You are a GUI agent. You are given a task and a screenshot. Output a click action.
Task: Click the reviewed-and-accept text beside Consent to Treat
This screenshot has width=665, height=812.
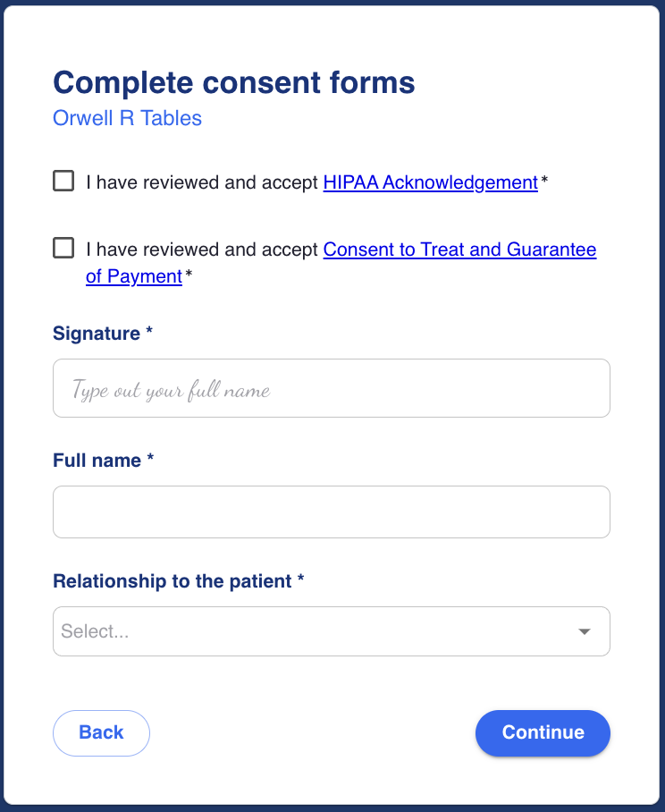[203, 250]
